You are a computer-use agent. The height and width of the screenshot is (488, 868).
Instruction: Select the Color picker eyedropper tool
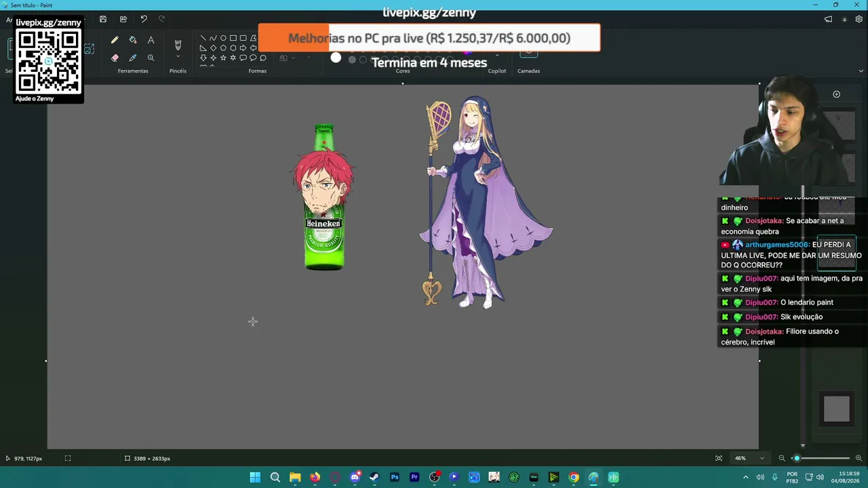(133, 58)
